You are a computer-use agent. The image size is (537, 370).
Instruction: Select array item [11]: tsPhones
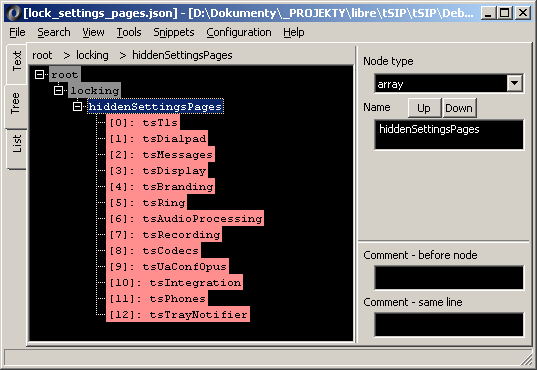click(157, 298)
